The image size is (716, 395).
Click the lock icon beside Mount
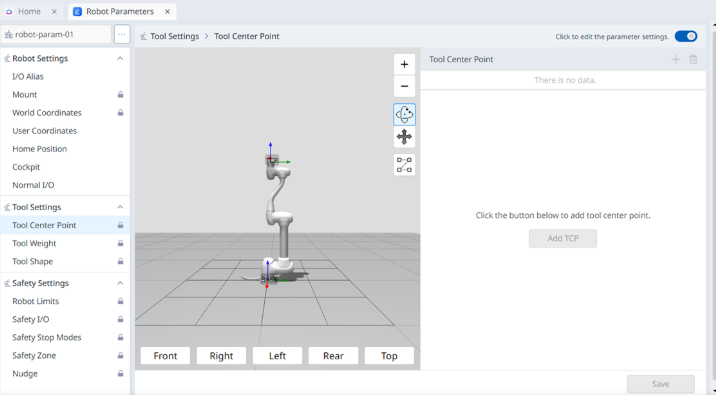pos(121,95)
